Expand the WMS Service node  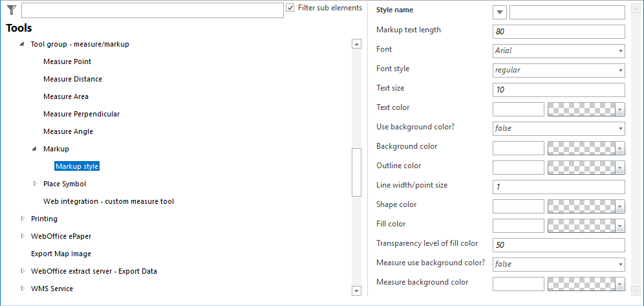point(22,289)
